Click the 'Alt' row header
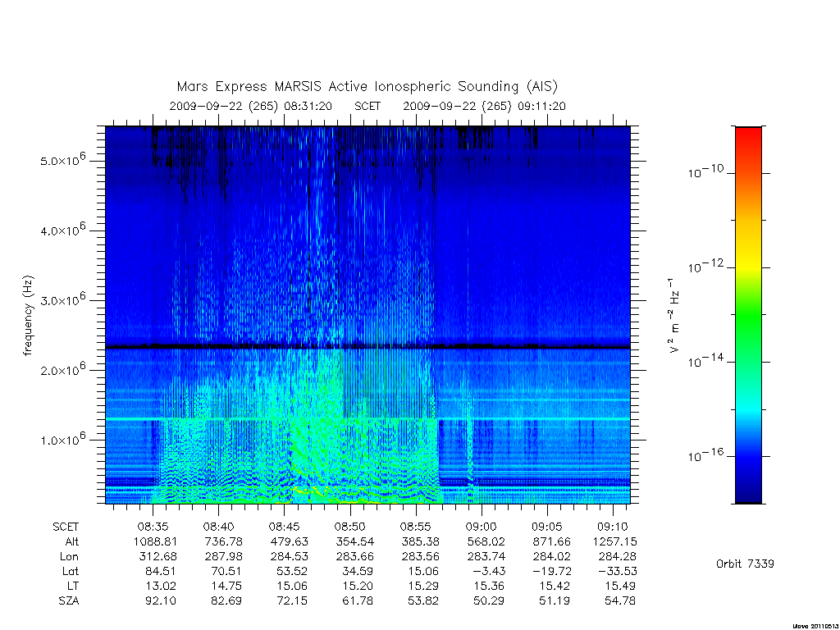840x630 pixels. pyautogui.click(x=71, y=541)
